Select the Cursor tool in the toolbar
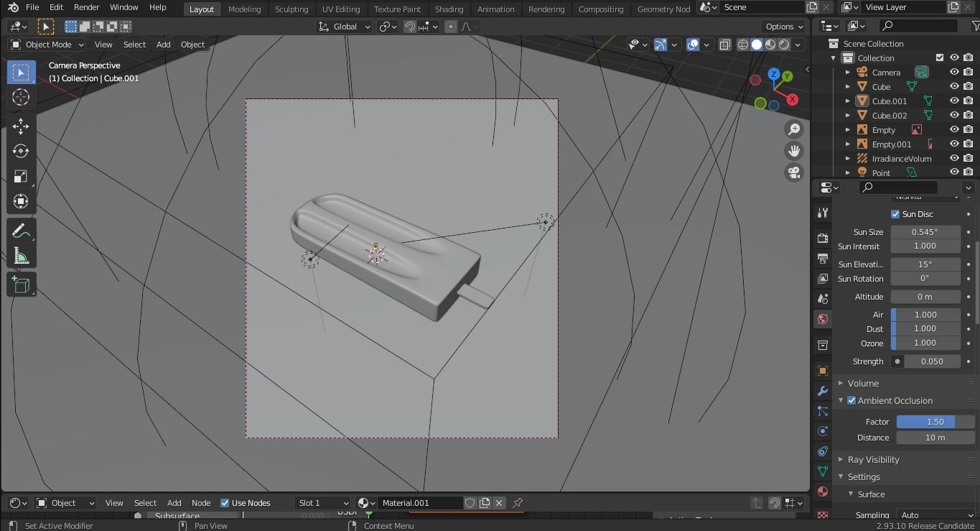 [21, 97]
